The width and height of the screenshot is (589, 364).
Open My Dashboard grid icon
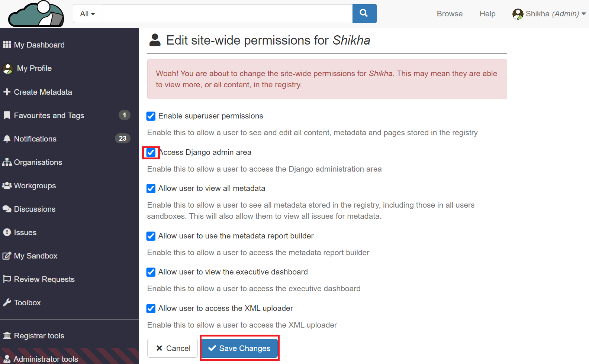[7, 45]
